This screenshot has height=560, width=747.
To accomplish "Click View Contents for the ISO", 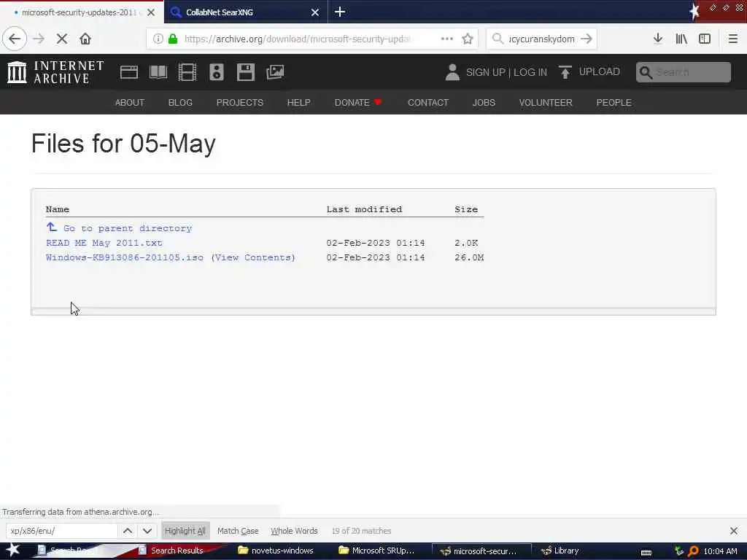I will [253, 257].
